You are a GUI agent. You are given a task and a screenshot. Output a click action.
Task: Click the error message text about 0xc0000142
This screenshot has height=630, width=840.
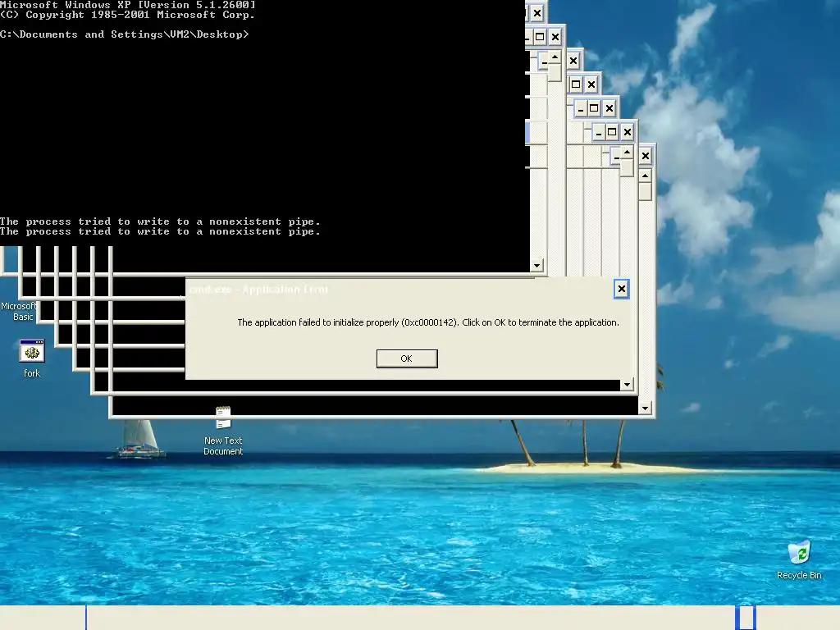428,322
